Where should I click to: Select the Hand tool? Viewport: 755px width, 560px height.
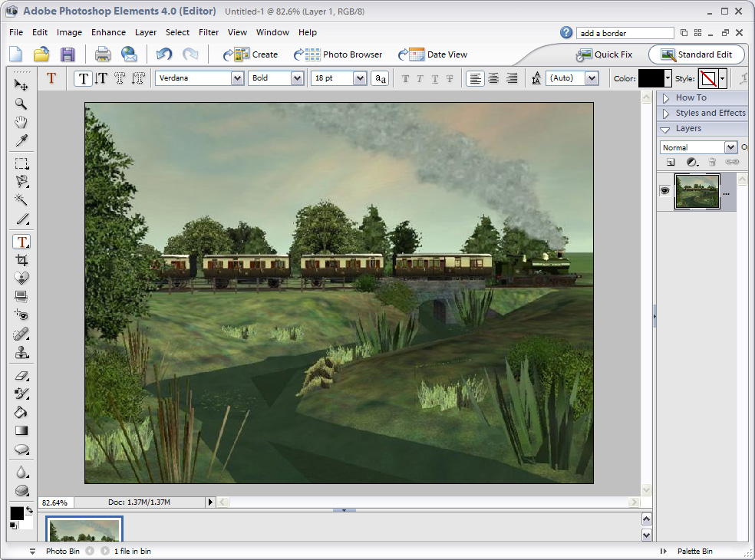click(x=21, y=122)
